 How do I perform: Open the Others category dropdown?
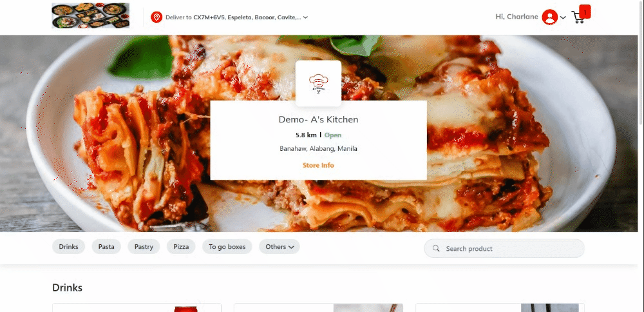pos(279,247)
